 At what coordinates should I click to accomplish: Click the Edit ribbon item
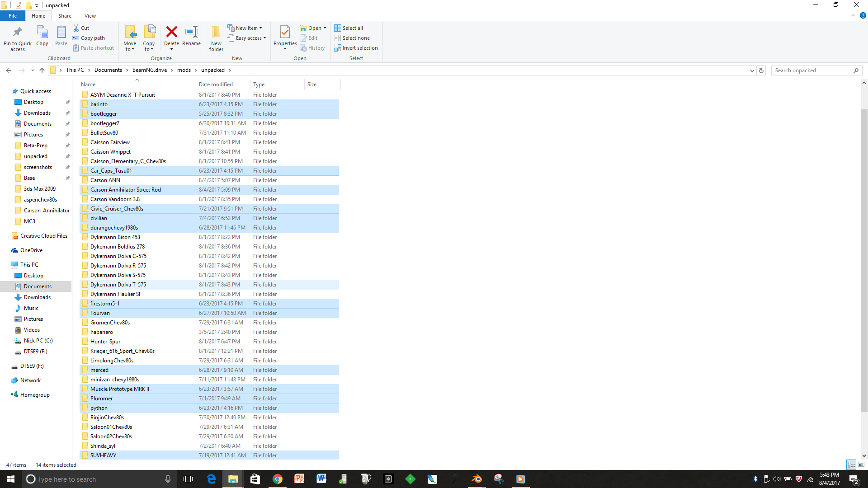coord(309,38)
